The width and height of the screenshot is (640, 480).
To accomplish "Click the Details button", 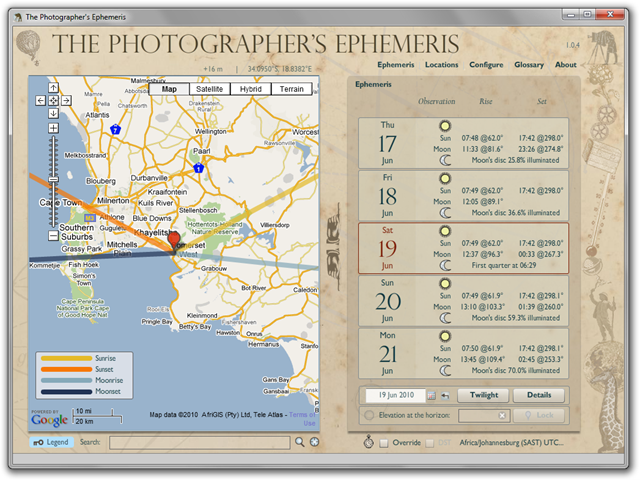I will [x=539, y=395].
